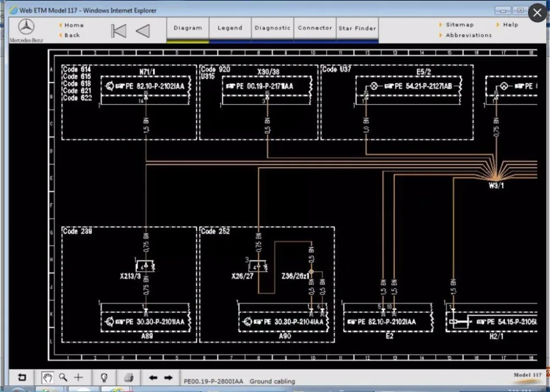
Task: Click the transistor symbol in A89 box
Action: point(109,322)
